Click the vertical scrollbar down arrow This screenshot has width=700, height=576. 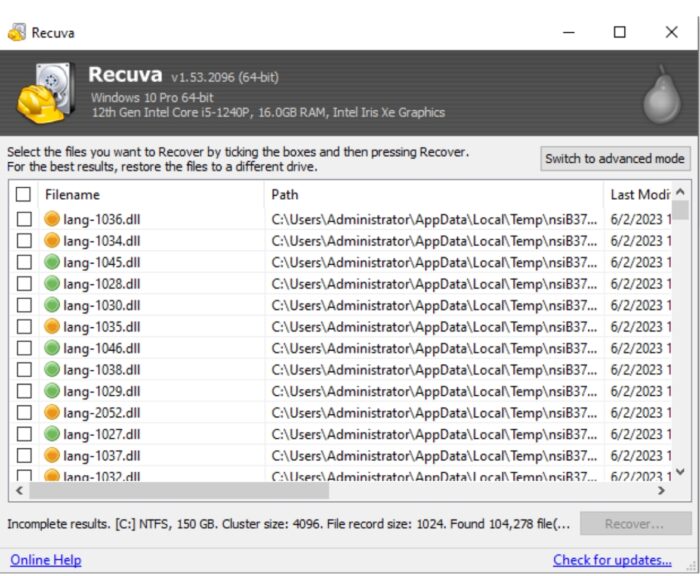point(680,472)
